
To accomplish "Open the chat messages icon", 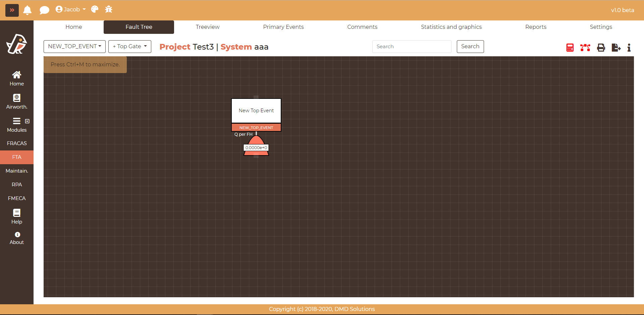I will coord(44,10).
